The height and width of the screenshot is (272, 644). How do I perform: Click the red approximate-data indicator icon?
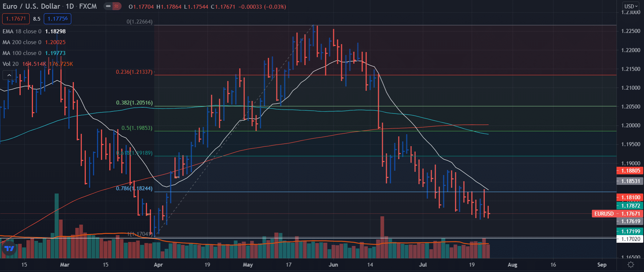point(116,6)
